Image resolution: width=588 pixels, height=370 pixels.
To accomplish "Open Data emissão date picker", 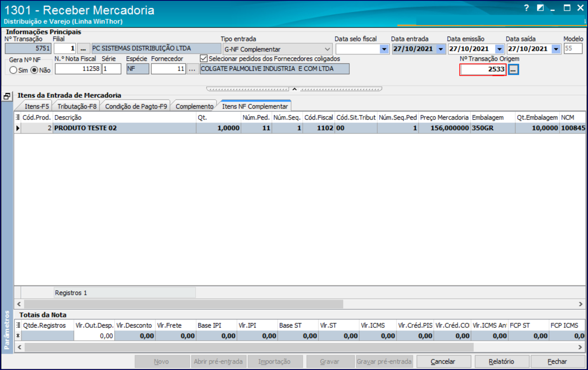I will [500, 49].
